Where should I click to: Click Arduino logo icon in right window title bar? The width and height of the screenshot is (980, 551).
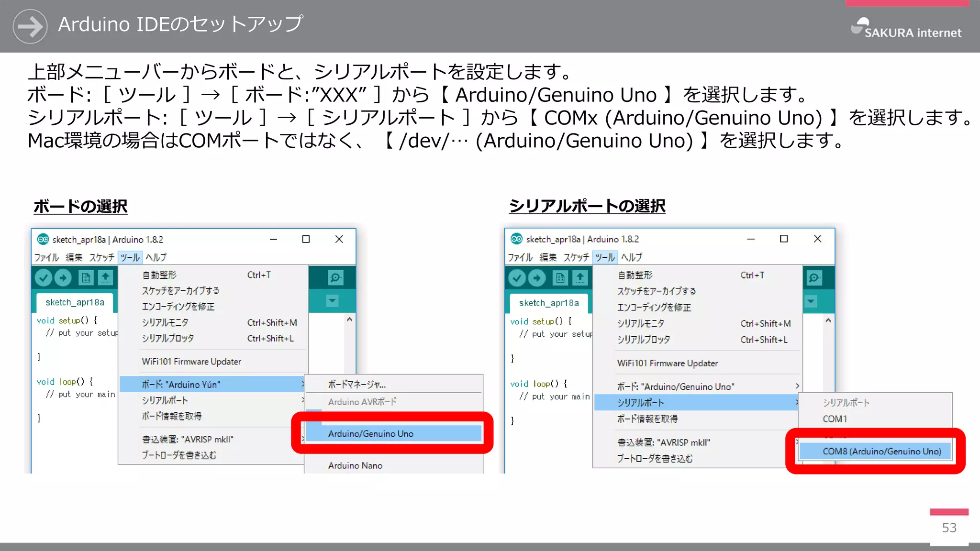[517, 239]
